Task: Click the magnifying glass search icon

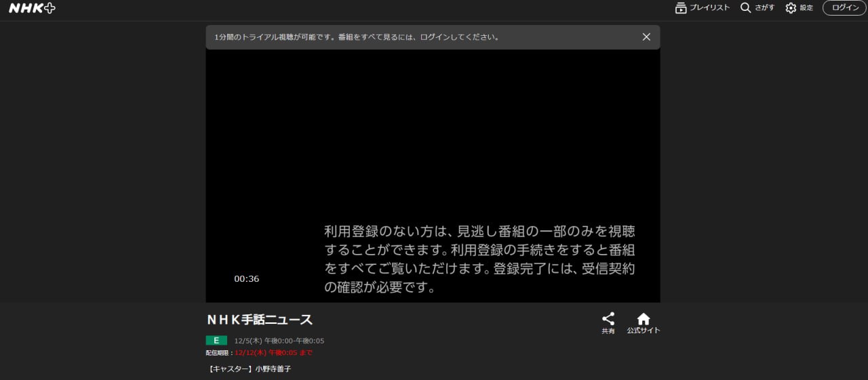Action: [746, 8]
